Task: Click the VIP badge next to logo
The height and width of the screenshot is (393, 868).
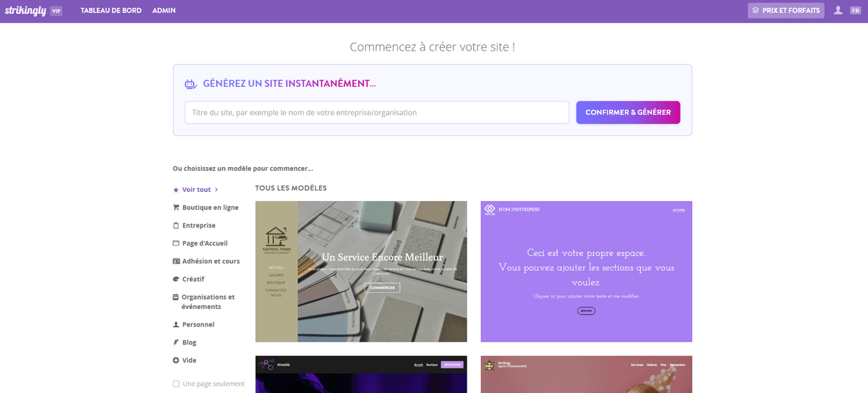Action: click(x=56, y=11)
